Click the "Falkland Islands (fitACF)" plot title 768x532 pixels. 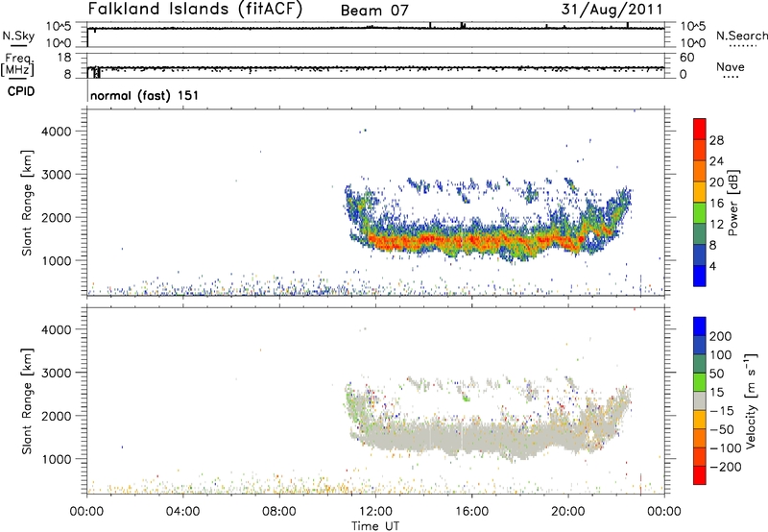[195, 10]
